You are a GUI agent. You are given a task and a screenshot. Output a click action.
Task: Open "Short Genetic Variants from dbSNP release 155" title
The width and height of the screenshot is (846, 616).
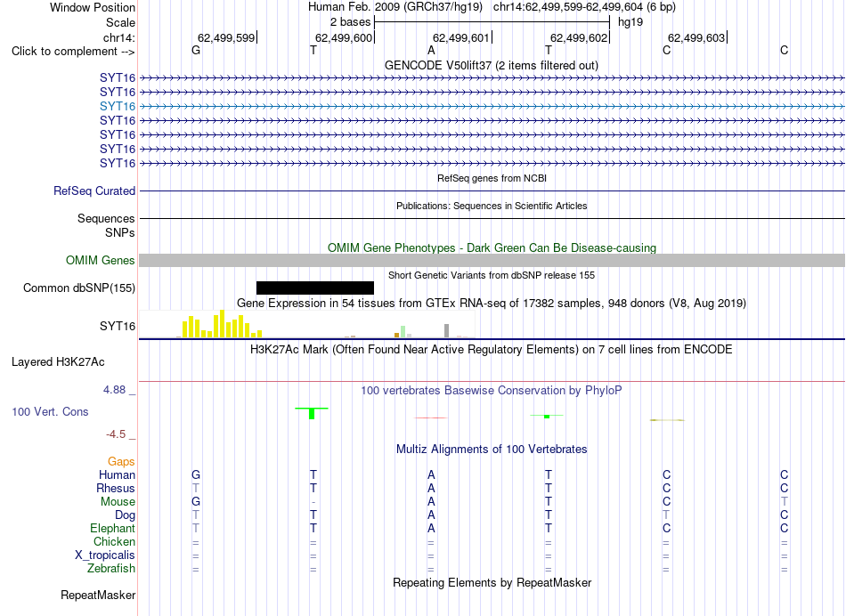coord(491,275)
